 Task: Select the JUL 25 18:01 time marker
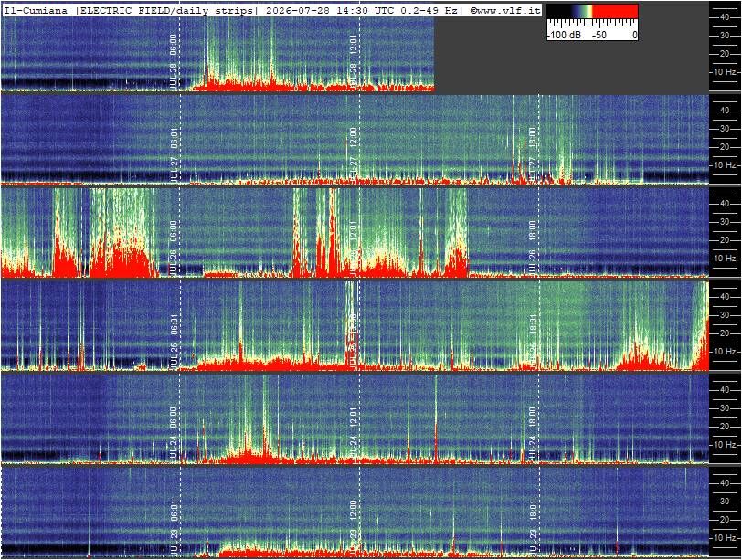click(x=533, y=341)
